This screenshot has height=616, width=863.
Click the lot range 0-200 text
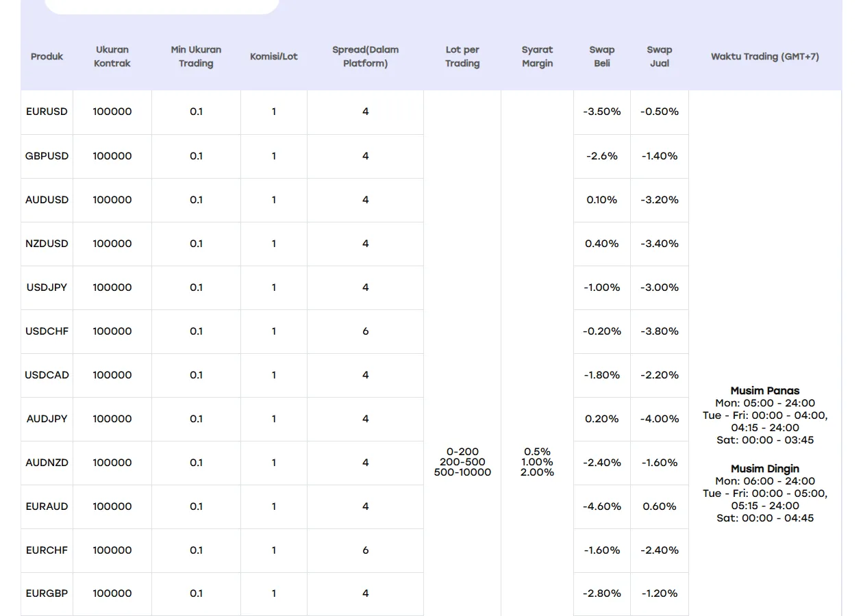(x=462, y=452)
